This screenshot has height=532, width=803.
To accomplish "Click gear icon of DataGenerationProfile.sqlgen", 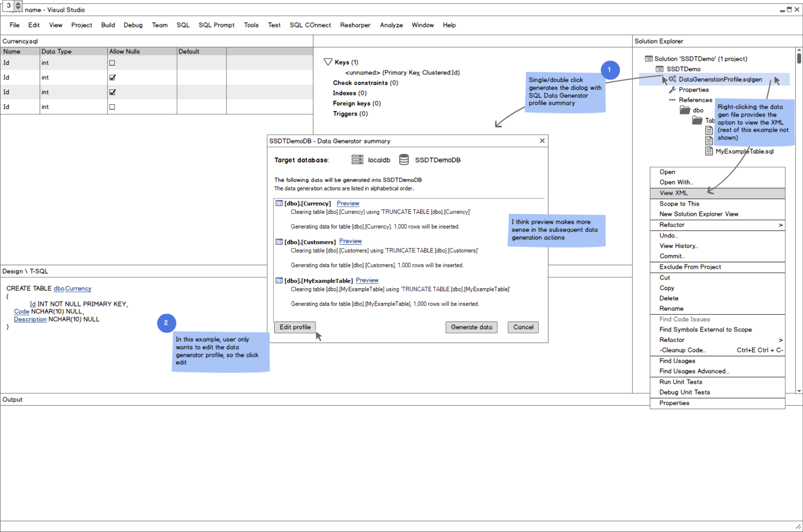I will point(672,79).
